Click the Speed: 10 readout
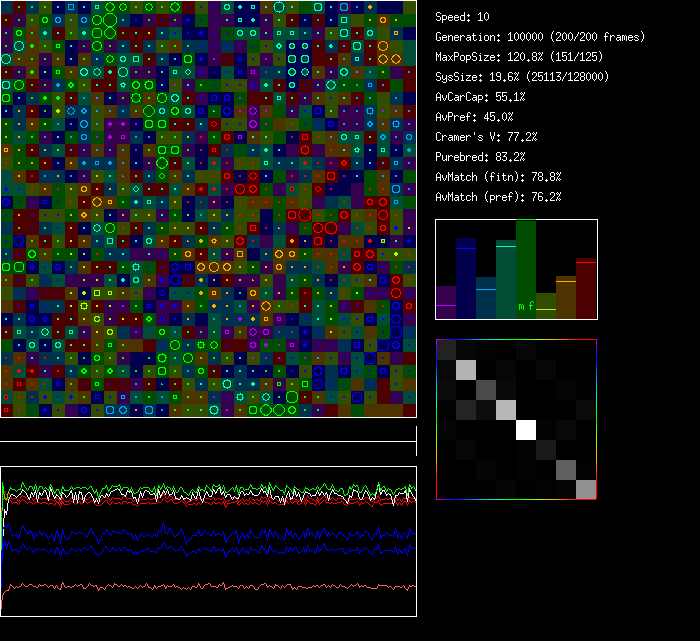This screenshot has width=700, height=641. tap(462, 17)
